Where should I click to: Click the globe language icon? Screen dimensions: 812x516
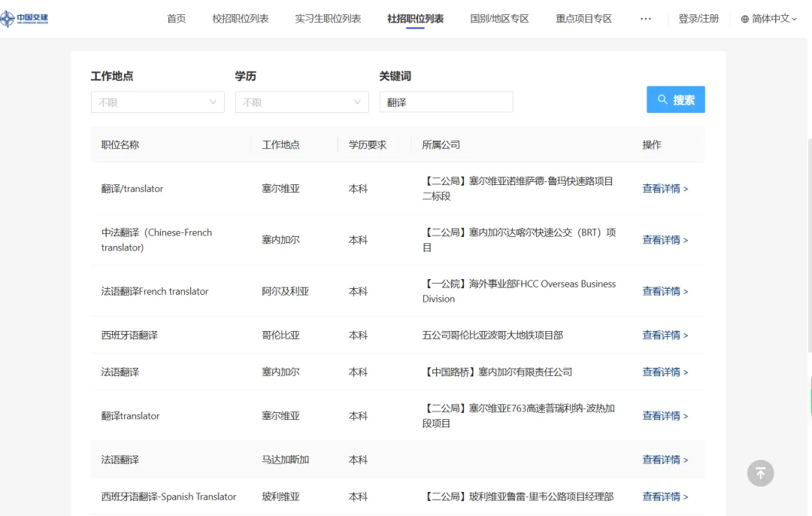click(x=744, y=19)
